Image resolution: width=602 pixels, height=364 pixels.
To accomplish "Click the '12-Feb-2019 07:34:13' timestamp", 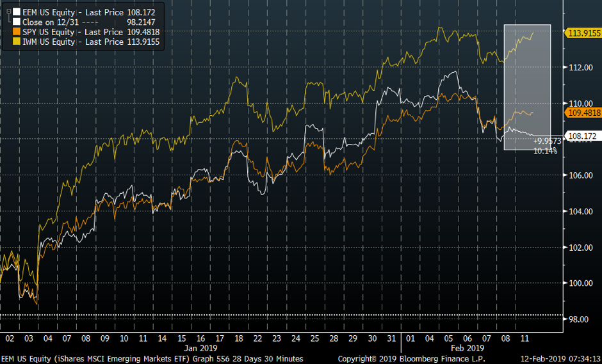I will pos(560,359).
